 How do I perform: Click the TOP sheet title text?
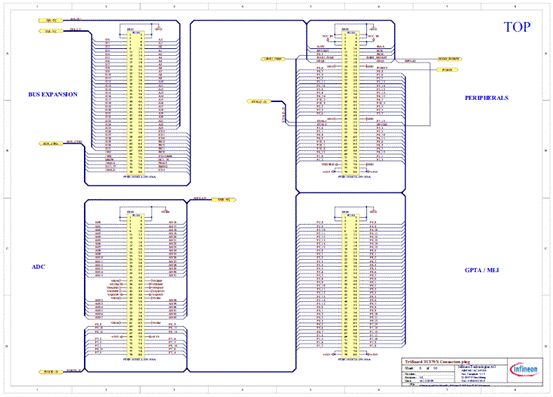coord(517,27)
